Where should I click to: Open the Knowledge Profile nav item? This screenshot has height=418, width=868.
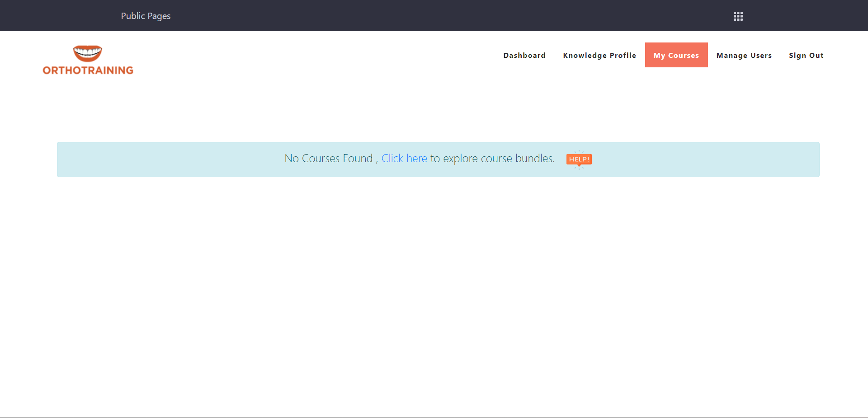tap(599, 55)
